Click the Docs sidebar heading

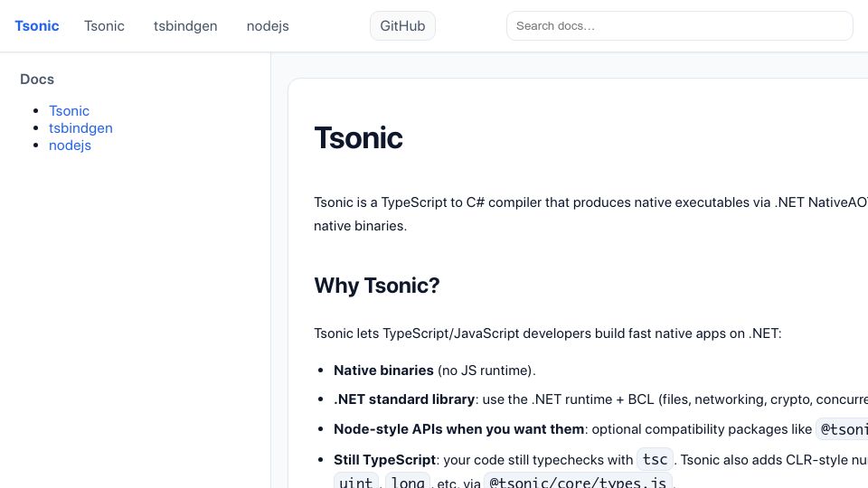[37, 80]
